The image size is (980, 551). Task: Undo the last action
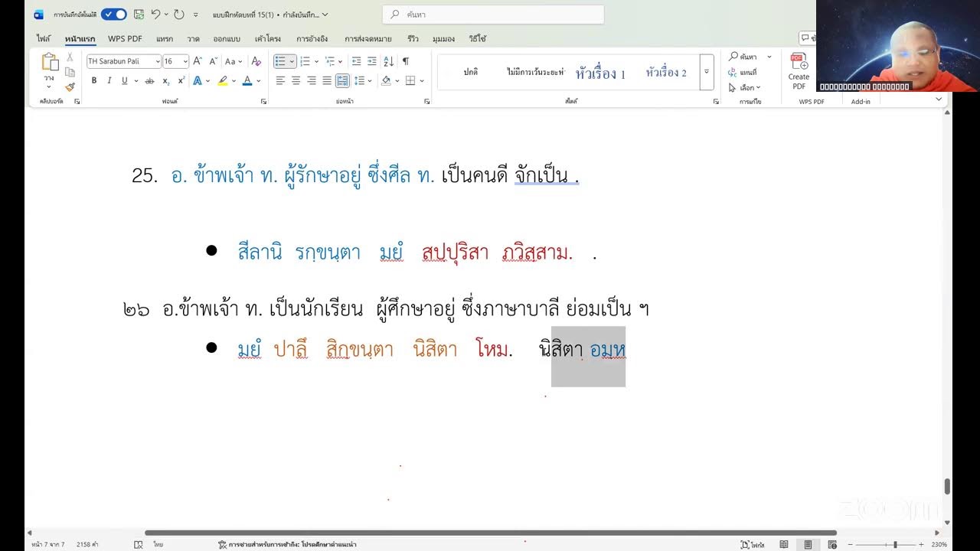click(155, 15)
